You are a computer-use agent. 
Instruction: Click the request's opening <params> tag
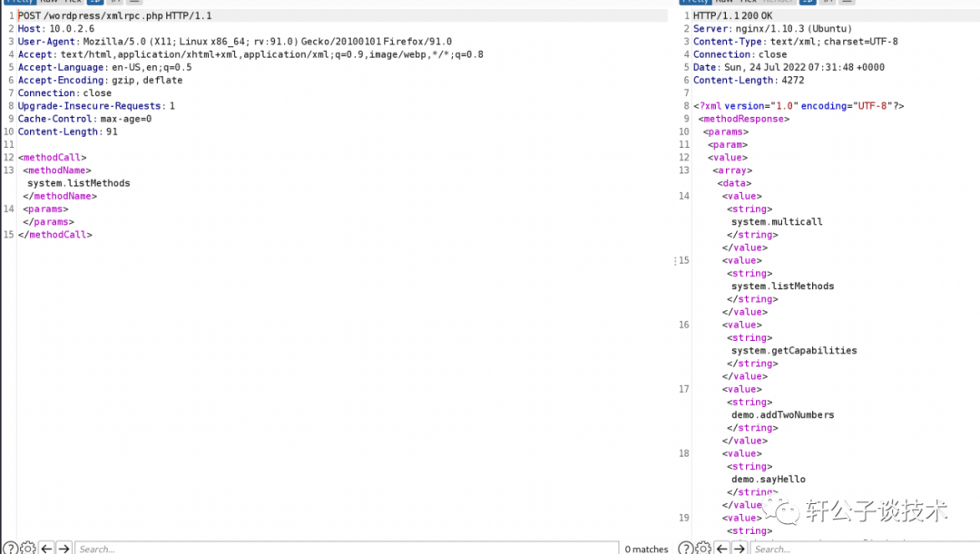[45, 209]
